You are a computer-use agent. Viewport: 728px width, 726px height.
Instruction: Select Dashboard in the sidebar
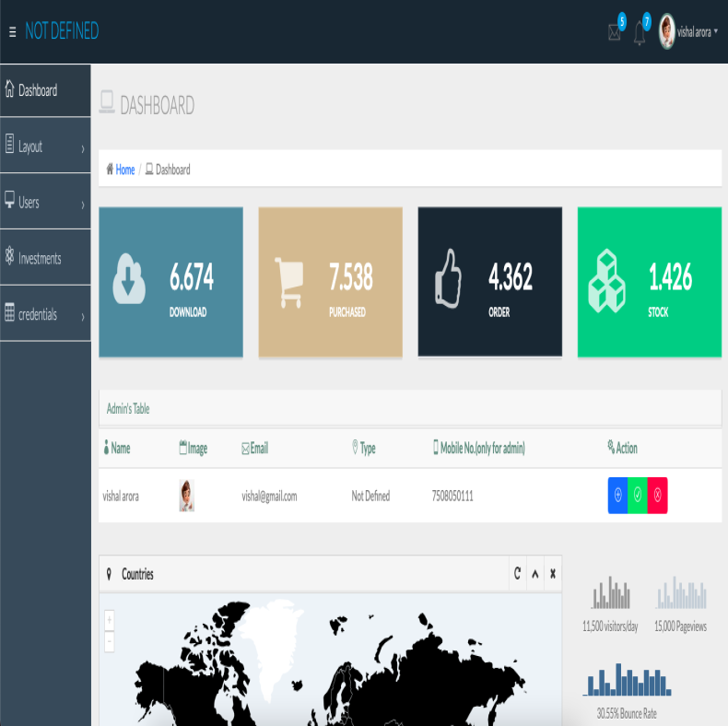(45, 90)
